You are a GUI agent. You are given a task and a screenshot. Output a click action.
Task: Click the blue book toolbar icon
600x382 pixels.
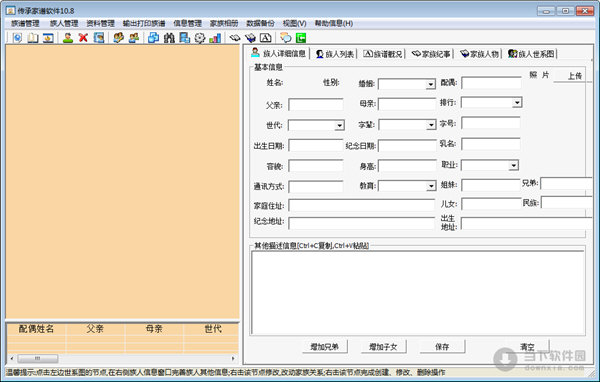(x=250, y=38)
